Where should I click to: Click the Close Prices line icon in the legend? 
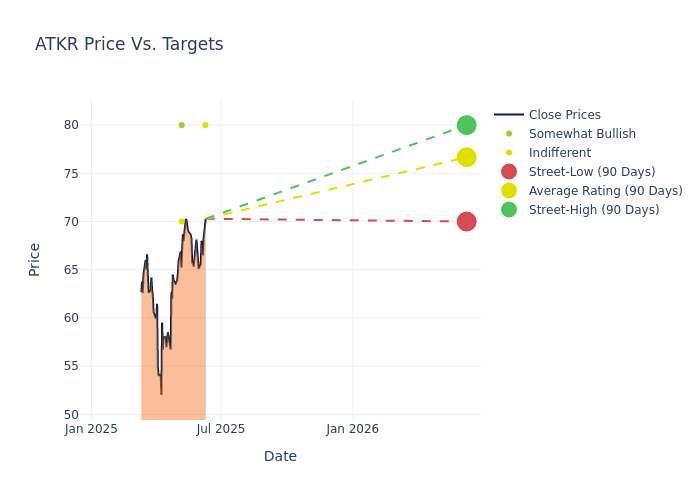click(x=509, y=115)
